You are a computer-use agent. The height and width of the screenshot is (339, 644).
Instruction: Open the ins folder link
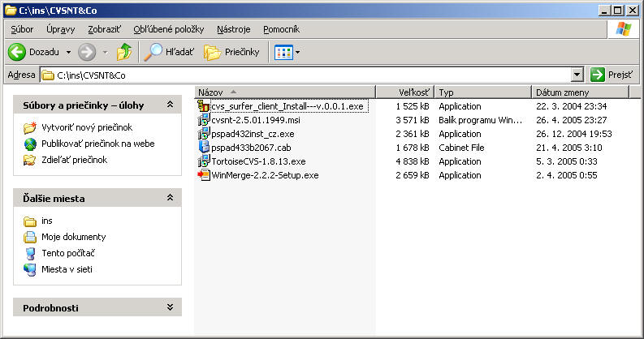point(47,221)
